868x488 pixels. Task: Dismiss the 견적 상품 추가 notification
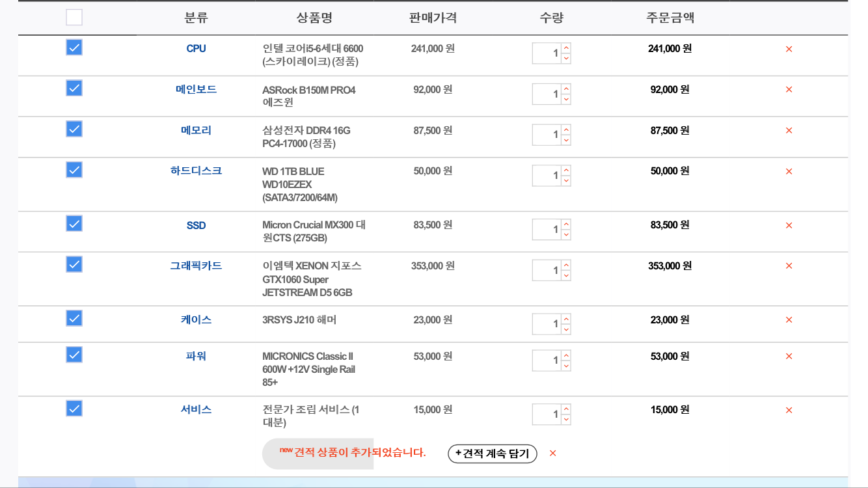tap(552, 454)
